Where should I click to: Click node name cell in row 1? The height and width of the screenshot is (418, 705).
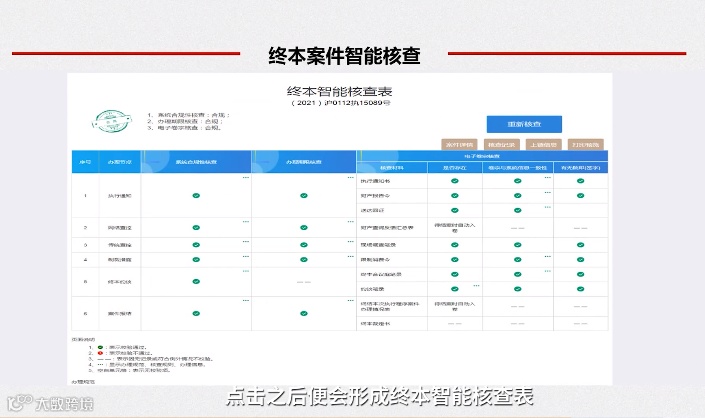(x=120, y=196)
